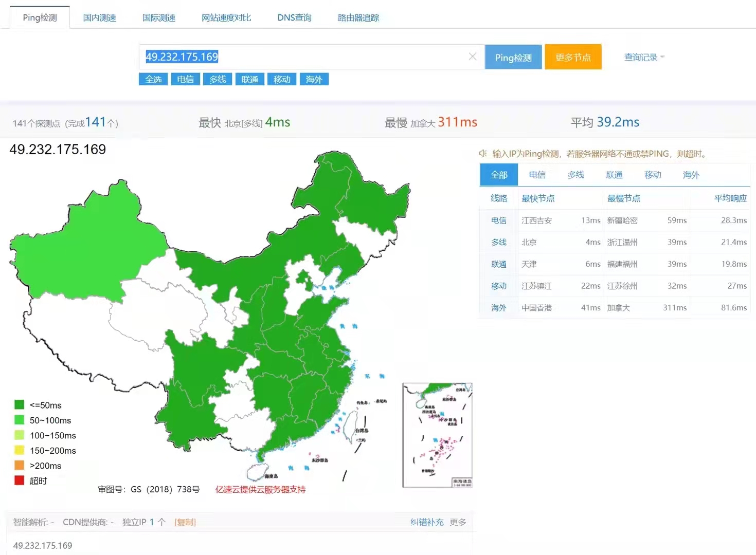Click the South China Sea inset map
Viewport: 756px width, 555px height.
[x=437, y=435]
